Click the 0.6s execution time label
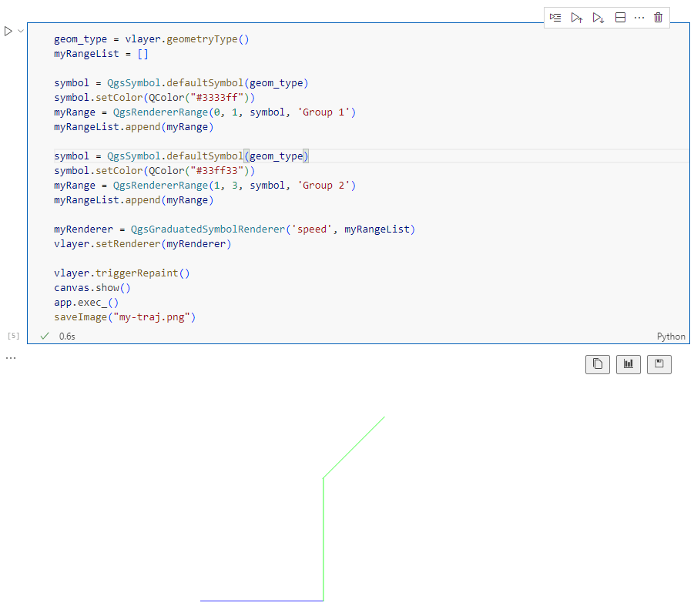Image resolution: width=694 pixels, height=616 pixels. [x=67, y=336]
